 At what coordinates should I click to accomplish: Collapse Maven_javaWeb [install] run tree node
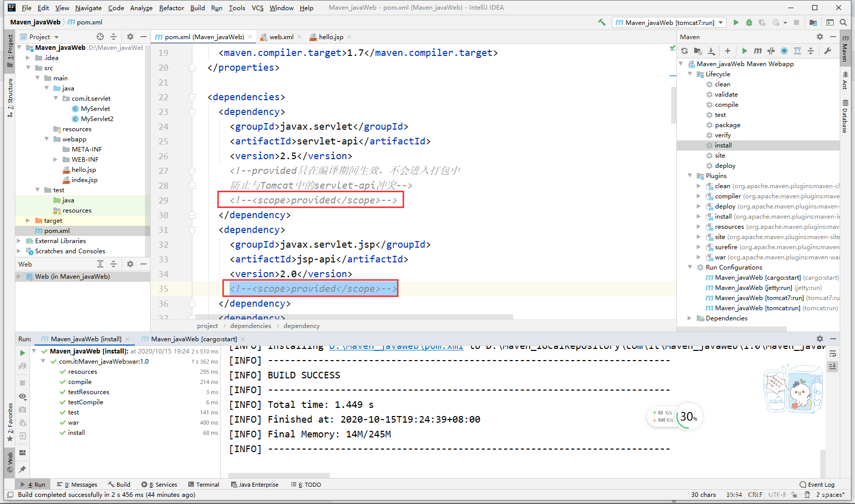tap(34, 351)
